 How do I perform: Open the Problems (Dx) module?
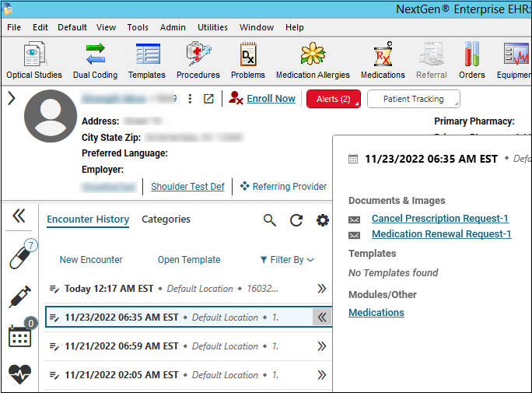pyautogui.click(x=248, y=61)
